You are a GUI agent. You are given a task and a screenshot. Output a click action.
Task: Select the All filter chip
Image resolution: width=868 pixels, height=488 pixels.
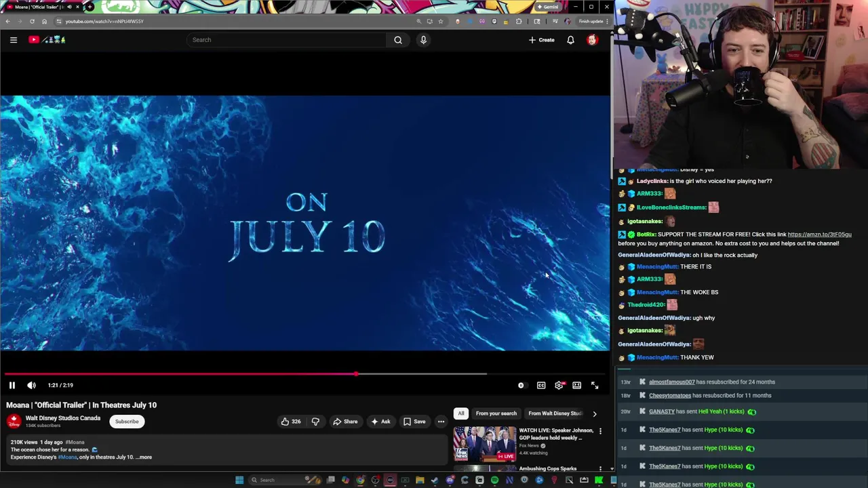click(x=461, y=413)
